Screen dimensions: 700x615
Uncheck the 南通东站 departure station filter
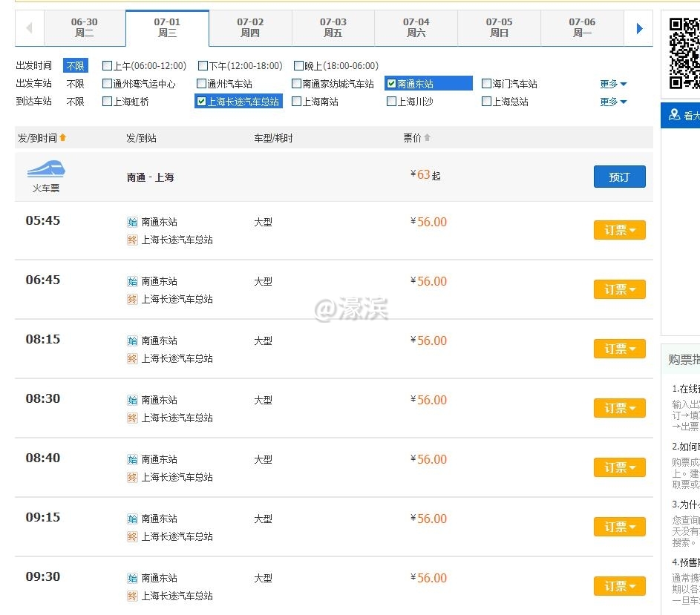[x=393, y=83]
